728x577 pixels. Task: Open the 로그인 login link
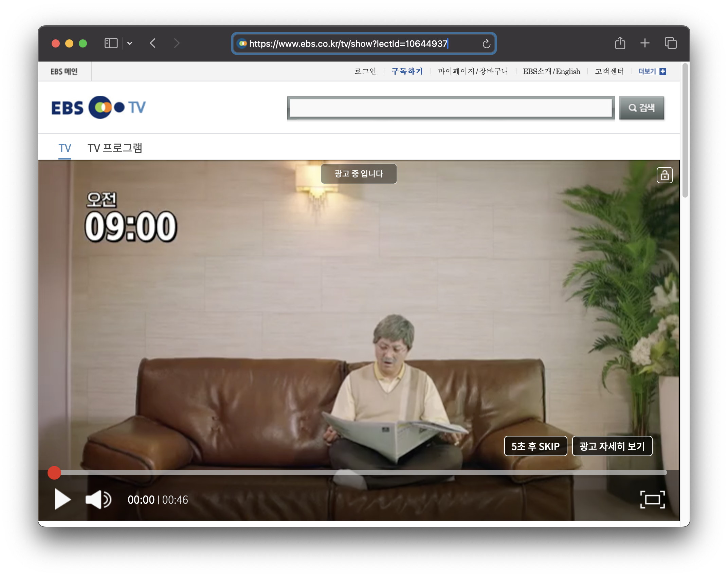tap(365, 71)
